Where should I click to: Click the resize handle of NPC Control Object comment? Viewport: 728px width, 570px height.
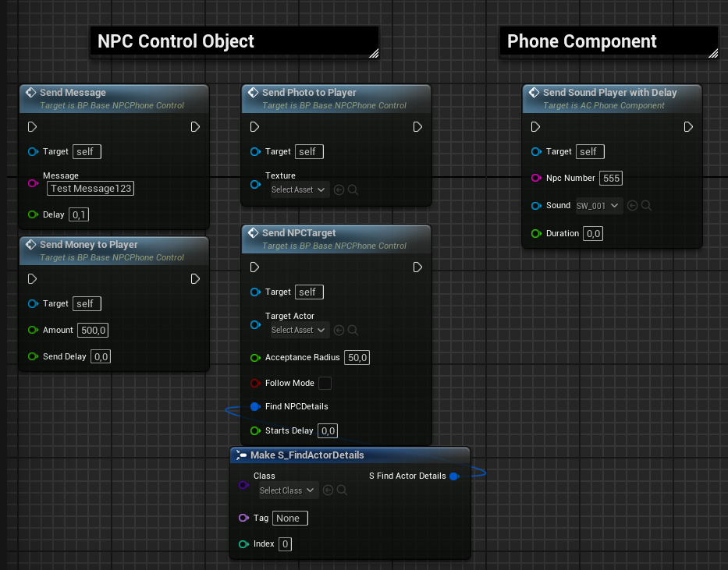click(x=374, y=53)
